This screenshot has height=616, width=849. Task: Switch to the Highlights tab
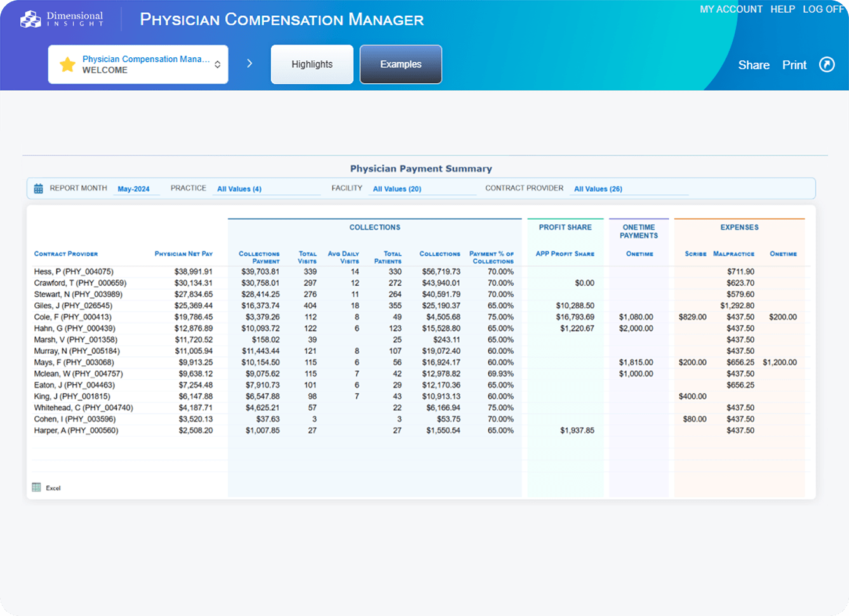312,64
